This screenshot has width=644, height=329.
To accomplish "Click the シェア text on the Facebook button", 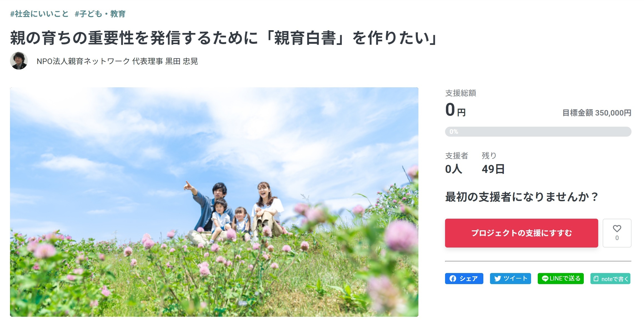I will coord(469,279).
